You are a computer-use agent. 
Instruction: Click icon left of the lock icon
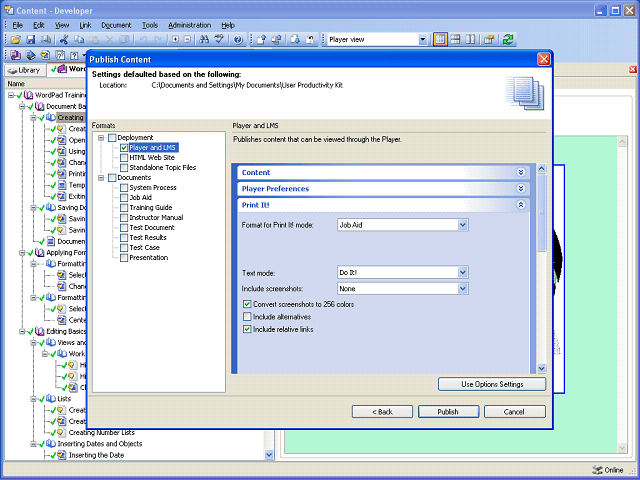295,40
